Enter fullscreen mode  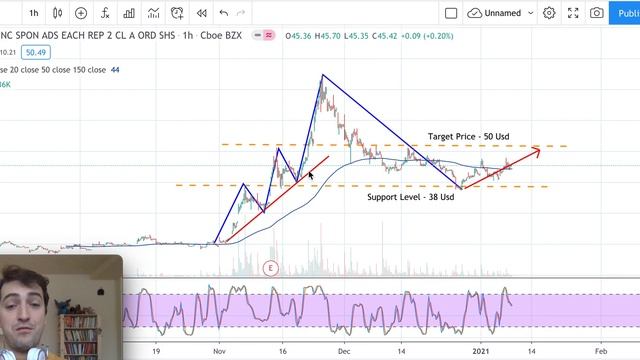(x=573, y=13)
